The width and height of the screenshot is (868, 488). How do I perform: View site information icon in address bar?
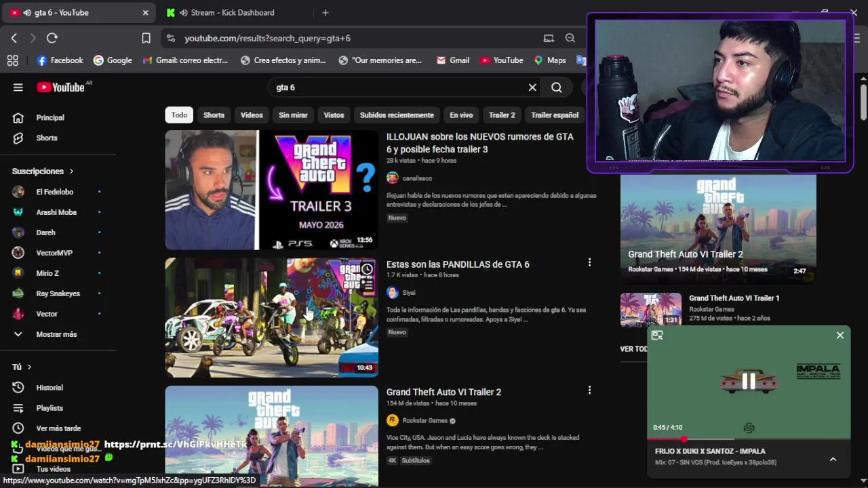point(170,38)
